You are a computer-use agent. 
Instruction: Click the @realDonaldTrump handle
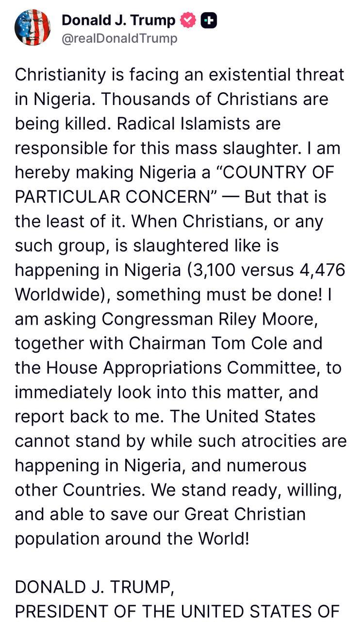tap(119, 38)
